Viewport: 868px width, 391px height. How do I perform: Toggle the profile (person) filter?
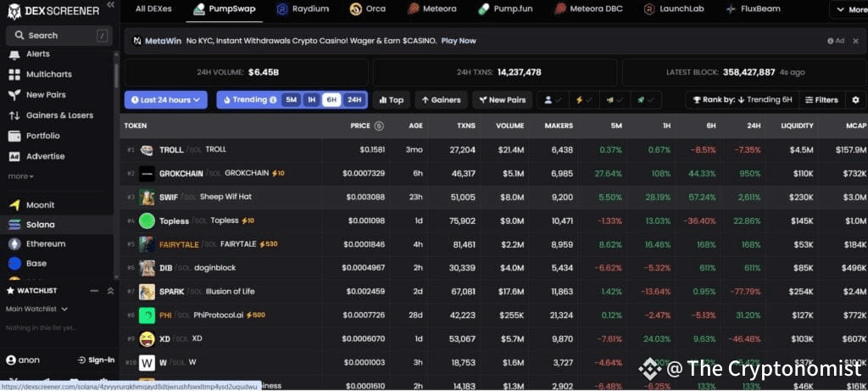pos(553,100)
